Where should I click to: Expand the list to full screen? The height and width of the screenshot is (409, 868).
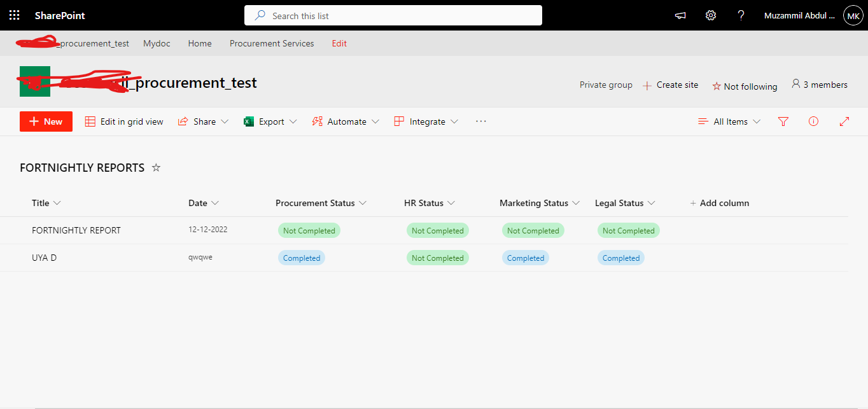coord(844,121)
